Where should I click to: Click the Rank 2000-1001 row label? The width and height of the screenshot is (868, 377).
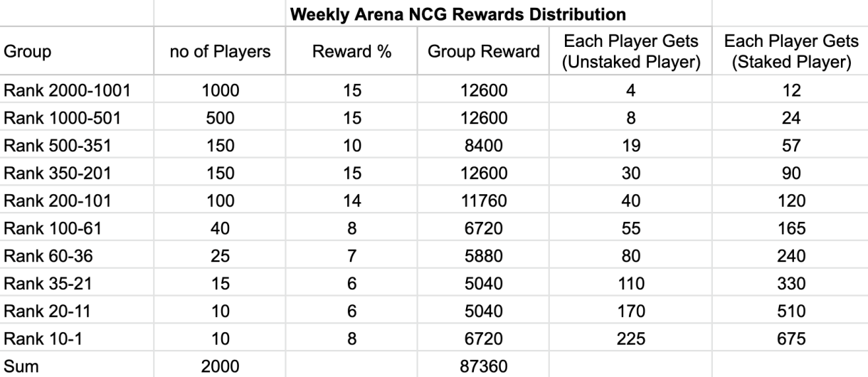[78, 91]
